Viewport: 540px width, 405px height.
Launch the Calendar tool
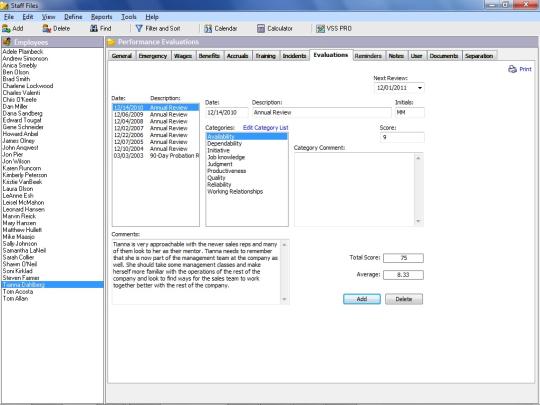(208, 29)
